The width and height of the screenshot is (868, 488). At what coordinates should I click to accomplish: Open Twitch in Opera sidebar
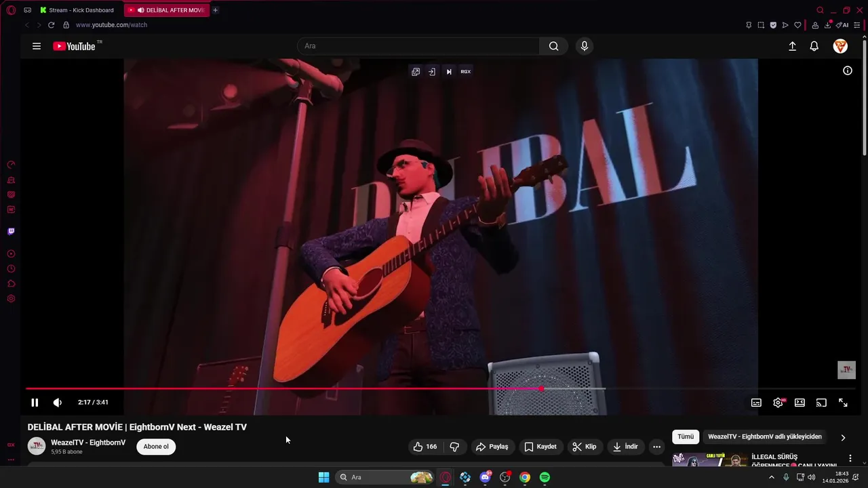11,232
